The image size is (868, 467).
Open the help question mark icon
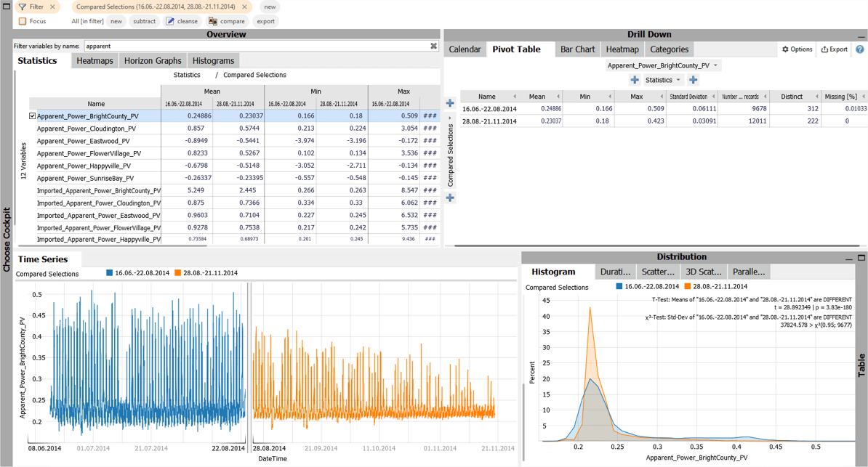tap(860, 49)
